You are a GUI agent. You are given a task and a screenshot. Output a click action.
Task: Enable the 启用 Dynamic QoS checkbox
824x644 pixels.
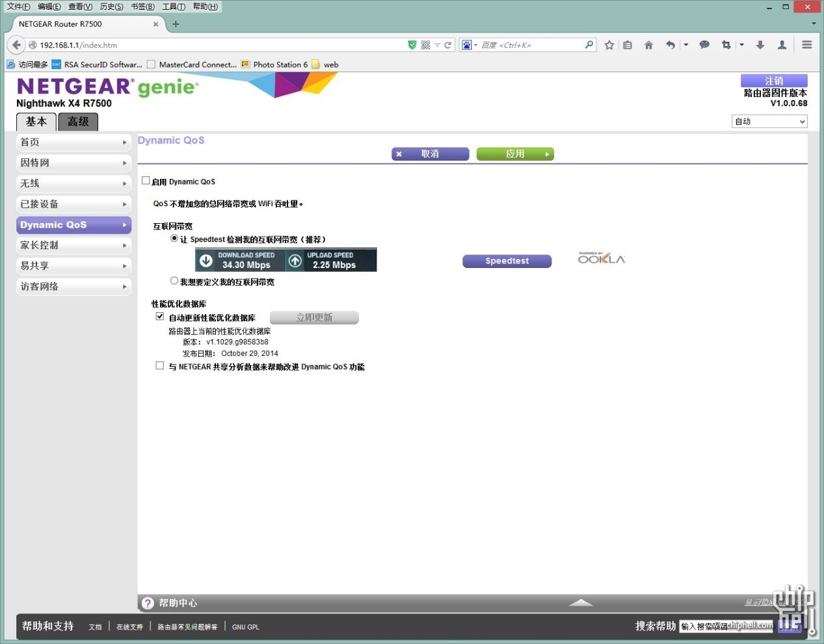point(146,181)
